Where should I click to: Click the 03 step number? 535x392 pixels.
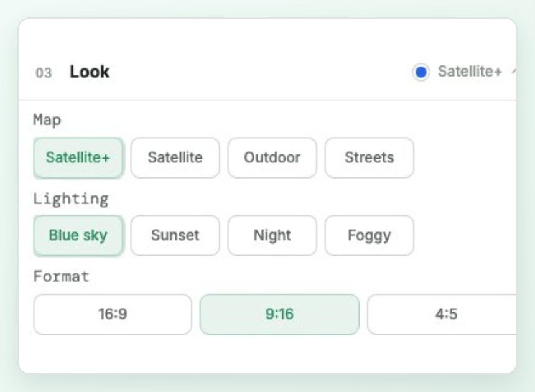(x=44, y=73)
